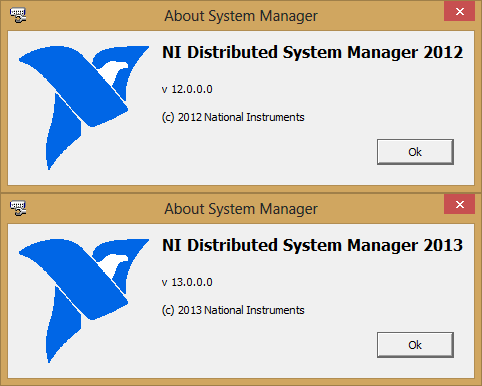Click Ok in the 2012 About dialog
The image size is (482, 386).
tap(415, 152)
